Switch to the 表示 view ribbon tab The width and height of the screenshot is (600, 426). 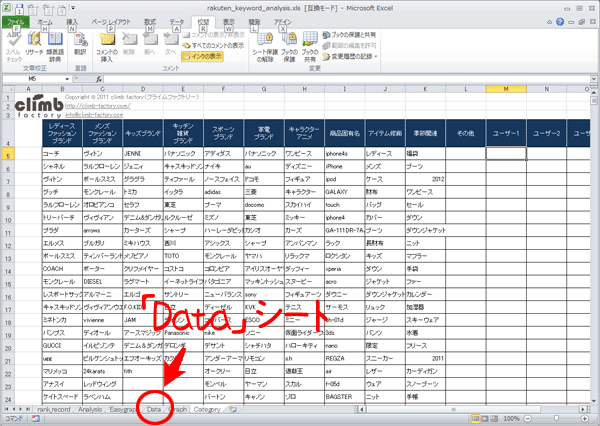point(229,22)
